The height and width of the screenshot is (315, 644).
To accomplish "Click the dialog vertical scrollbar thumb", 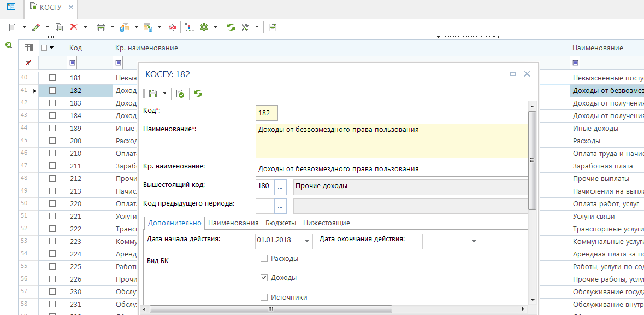I will [x=532, y=160].
